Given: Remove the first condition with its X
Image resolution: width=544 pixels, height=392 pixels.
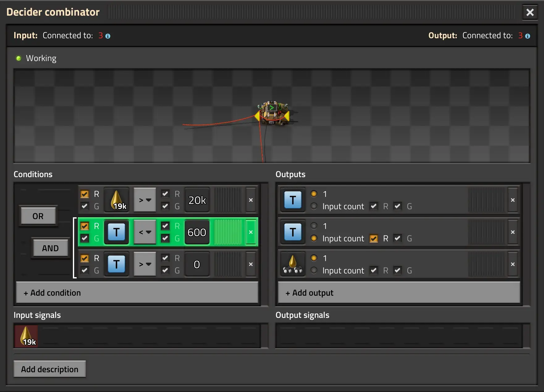Looking at the screenshot, I should coord(251,200).
